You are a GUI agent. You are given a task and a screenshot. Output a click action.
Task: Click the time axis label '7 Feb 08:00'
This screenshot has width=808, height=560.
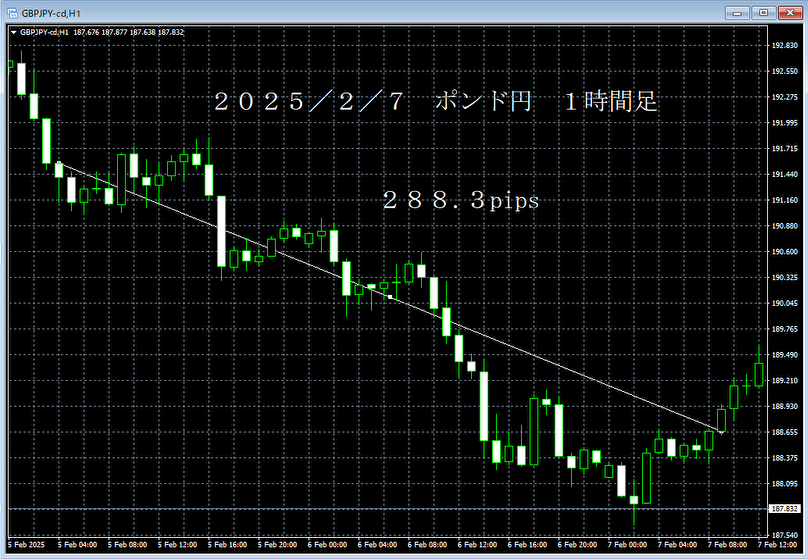(727, 545)
